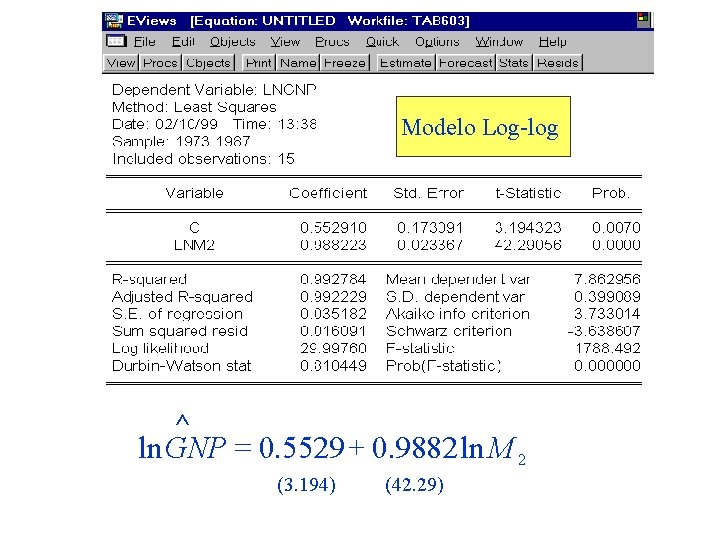Click the F-statistic label
The height and width of the screenshot is (540, 720).
pos(420,349)
